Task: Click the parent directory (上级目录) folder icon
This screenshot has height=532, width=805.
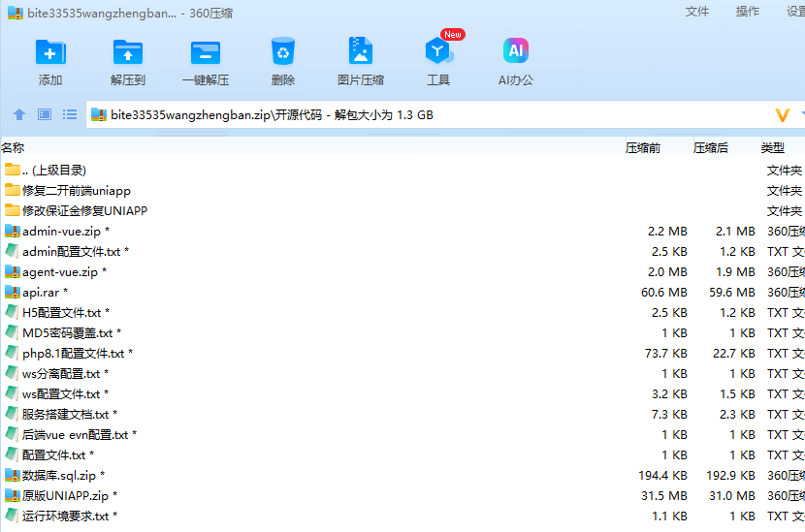Action: coord(13,170)
